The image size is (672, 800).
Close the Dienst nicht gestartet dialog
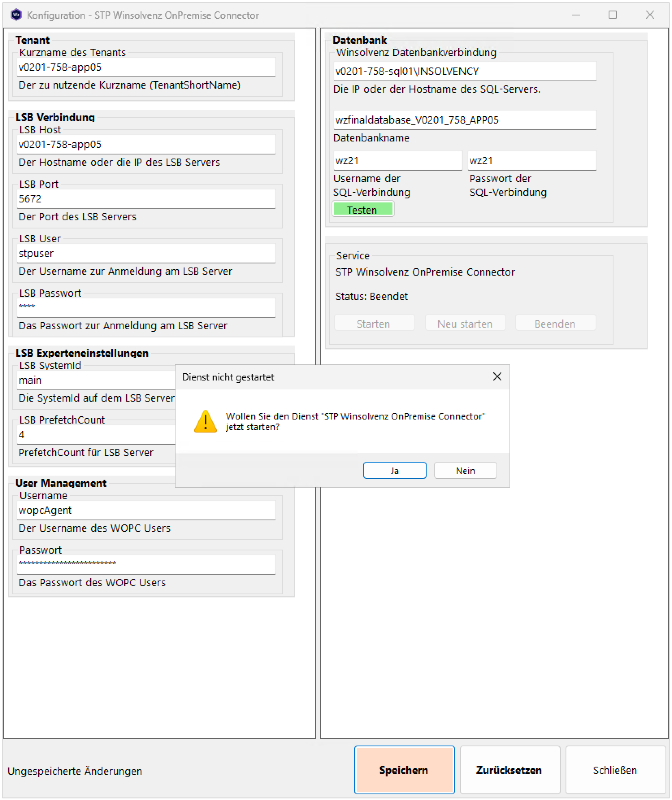point(497,377)
